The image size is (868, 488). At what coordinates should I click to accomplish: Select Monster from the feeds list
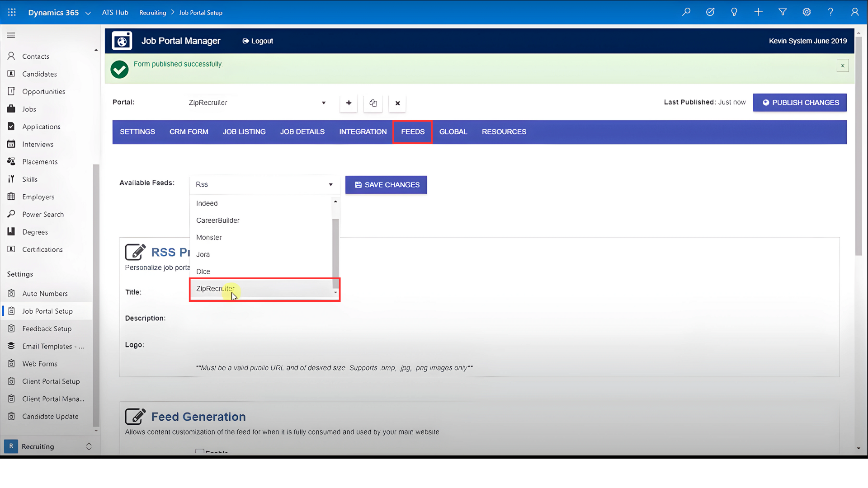coord(261,238)
